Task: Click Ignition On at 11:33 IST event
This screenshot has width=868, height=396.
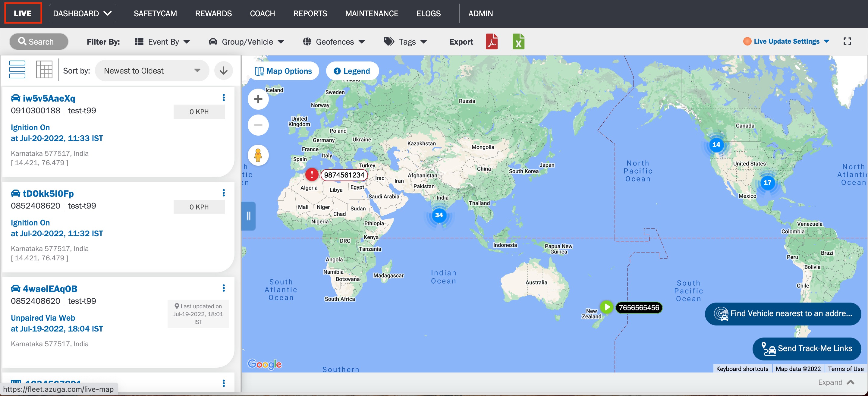Action: pyautogui.click(x=57, y=133)
